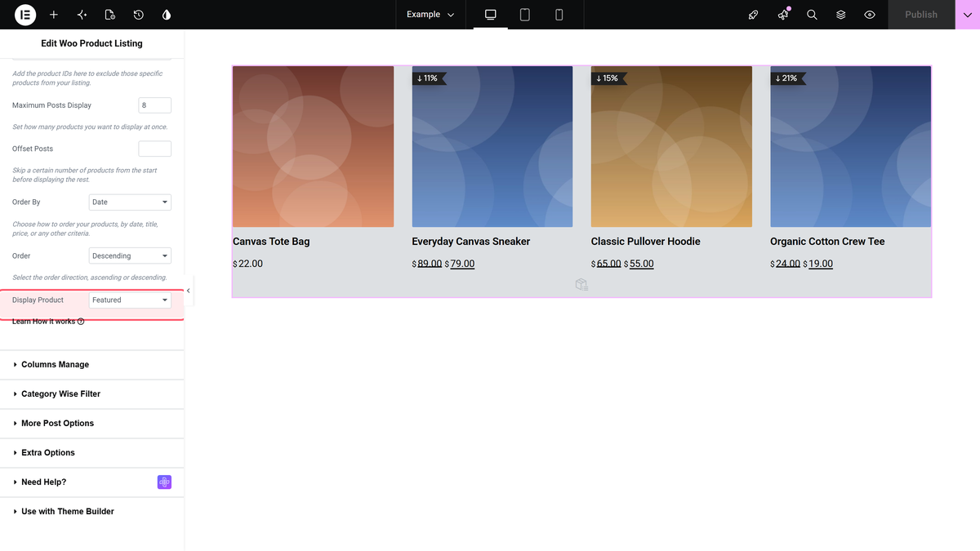Click the Everyday Canvas Sneaker image
This screenshot has width=980, height=551.
492,146
